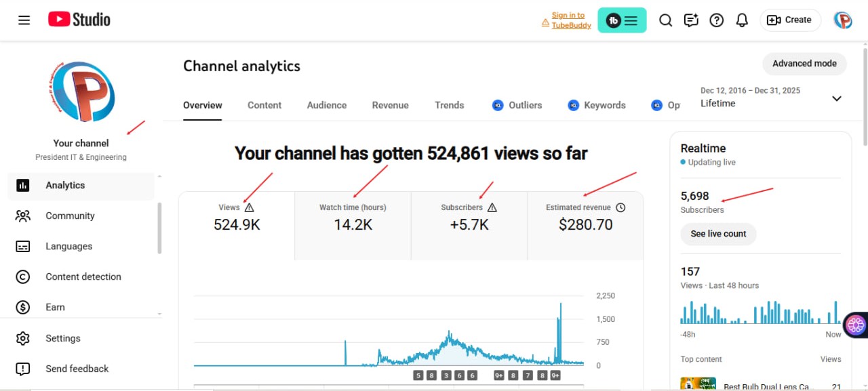
Task: Click the first video marker below chart
Action: [x=418, y=375]
